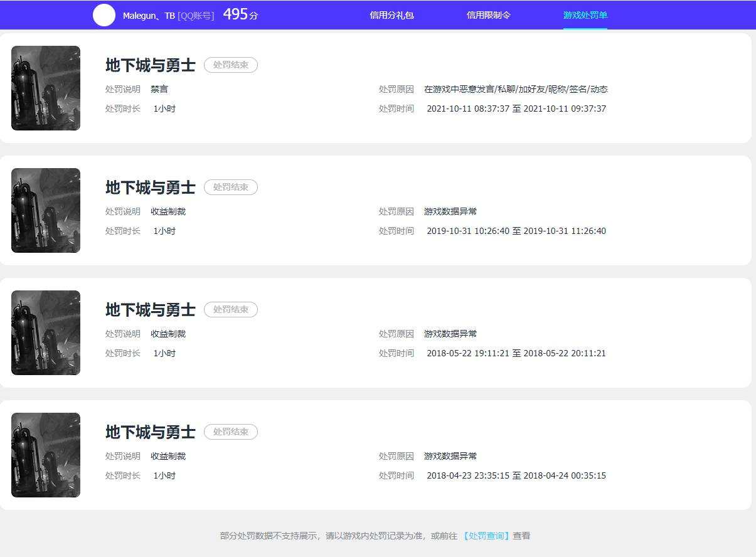Click time range starting 2019-10-31 10:26:40

516,231
